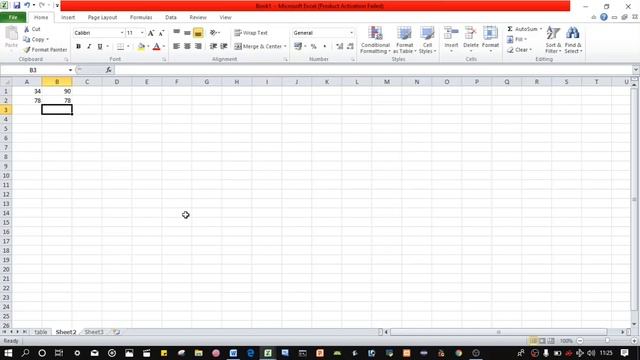Select the Sheet3 tab

pos(94,332)
